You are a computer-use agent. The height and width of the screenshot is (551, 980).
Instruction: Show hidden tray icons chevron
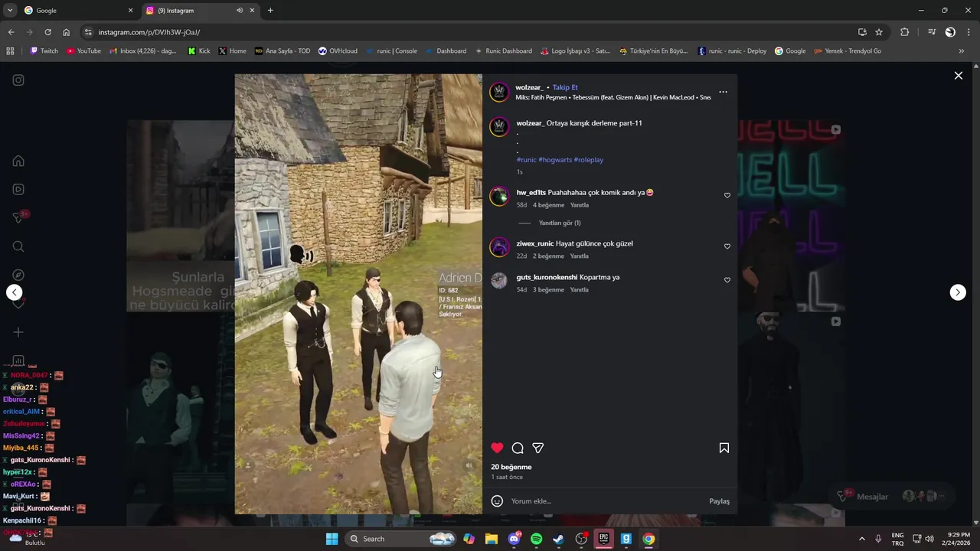click(861, 539)
